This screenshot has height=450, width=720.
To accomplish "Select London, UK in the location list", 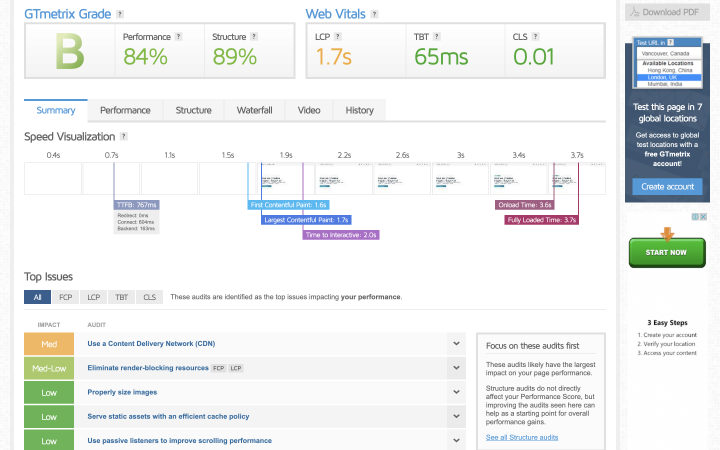I will [669, 77].
